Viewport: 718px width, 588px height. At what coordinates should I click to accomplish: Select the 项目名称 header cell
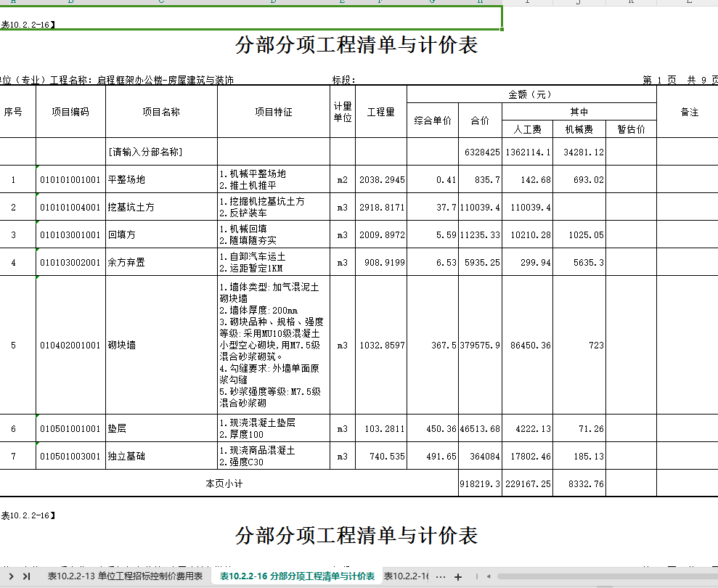pos(161,112)
